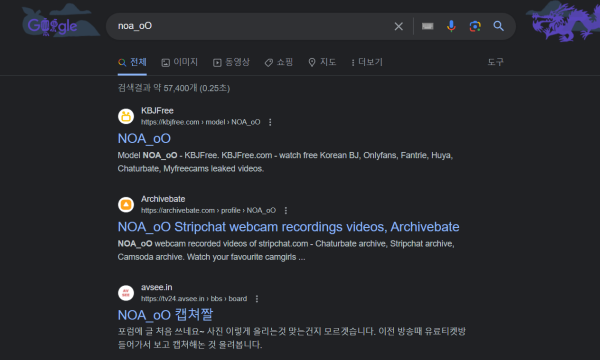The image size is (600, 360).
Task: Click the Google doodle logo
Action: click(52, 26)
